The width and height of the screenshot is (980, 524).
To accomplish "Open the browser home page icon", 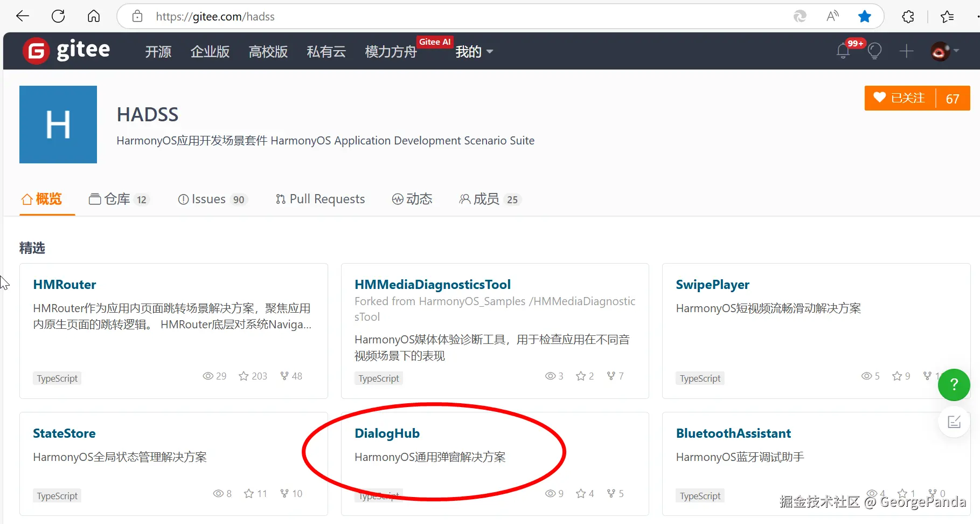I will click(x=94, y=16).
